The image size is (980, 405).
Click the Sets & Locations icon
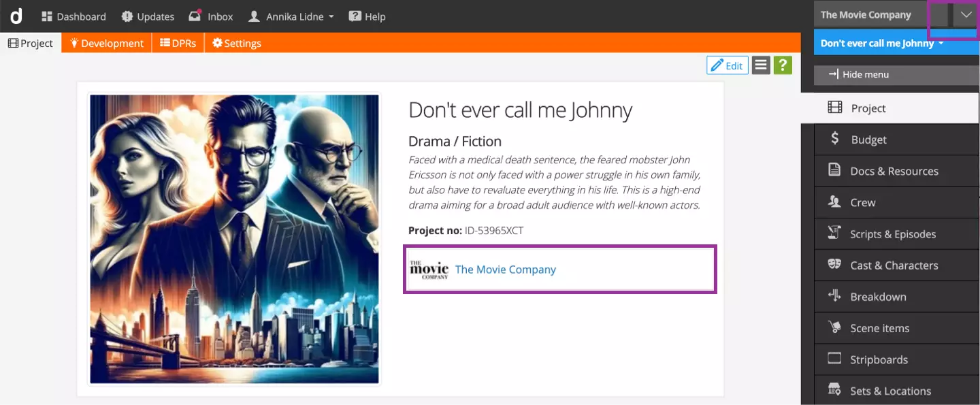point(834,390)
